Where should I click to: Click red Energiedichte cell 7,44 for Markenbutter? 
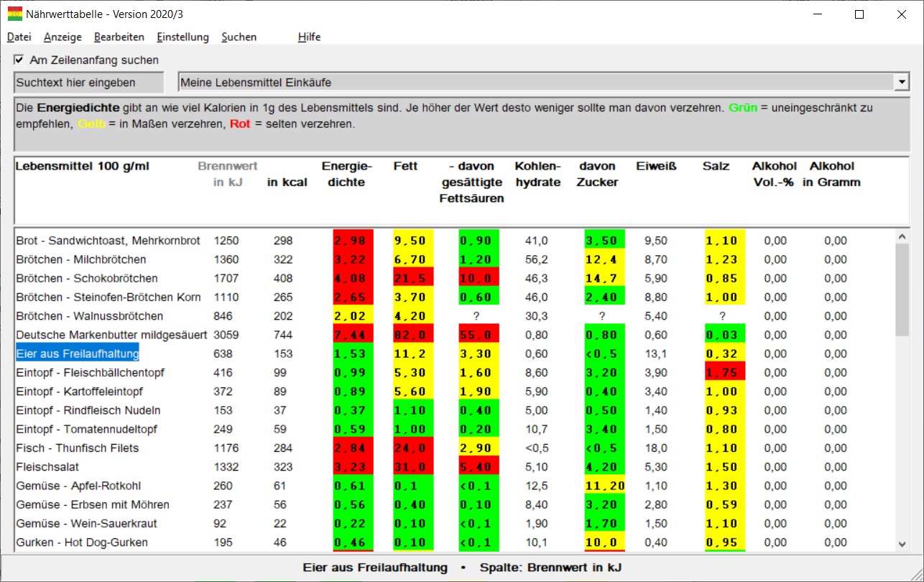[354, 335]
